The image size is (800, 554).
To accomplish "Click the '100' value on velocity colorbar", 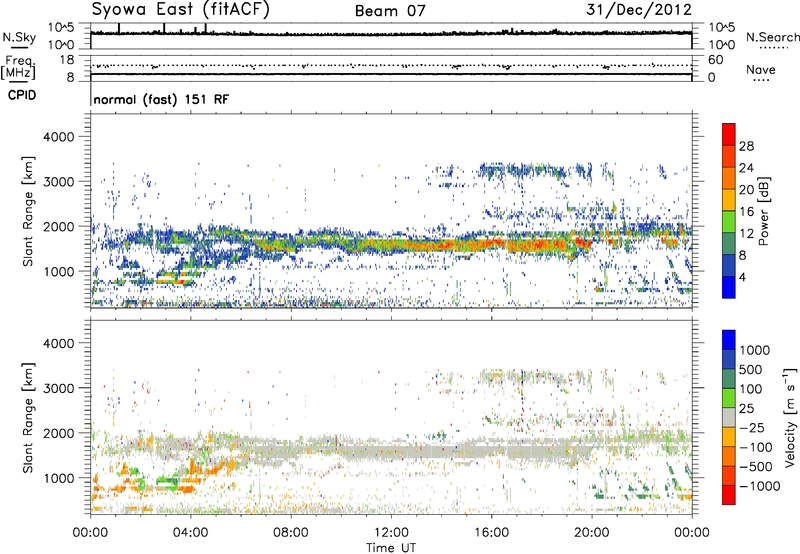I will (x=751, y=389).
